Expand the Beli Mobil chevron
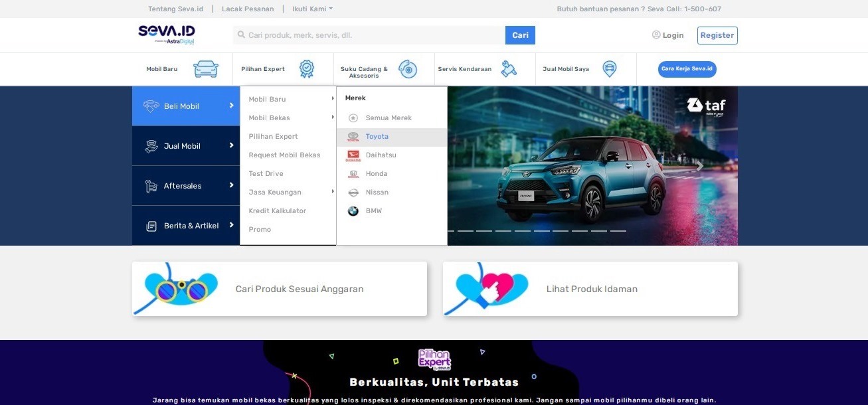The image size is (868, 405). tap(232, 106)
